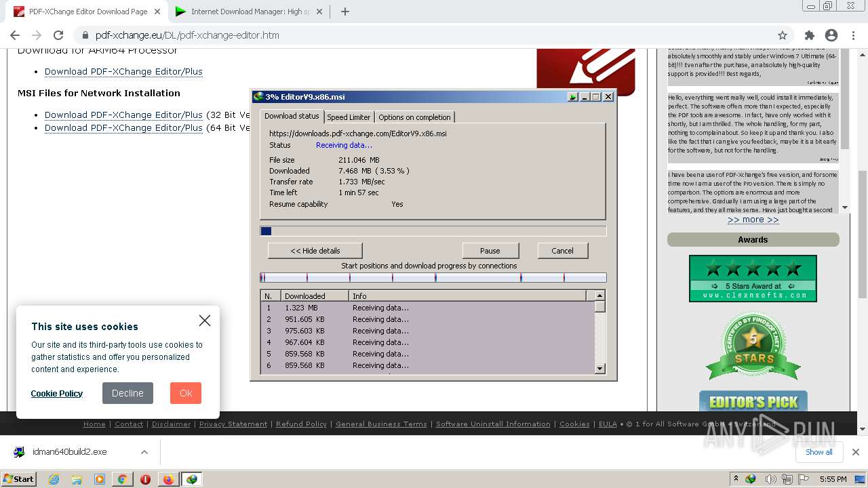Image resolution: width=868 pixels, height=488 pixels.
Task: Select connection row 4 with 967.604 KB
Action: coord(428,342)
